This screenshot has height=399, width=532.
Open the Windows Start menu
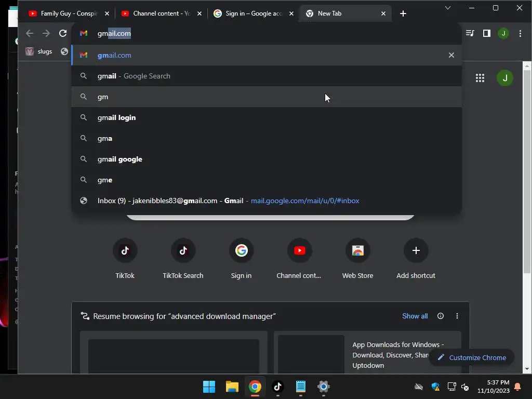(x=209, y=387)
